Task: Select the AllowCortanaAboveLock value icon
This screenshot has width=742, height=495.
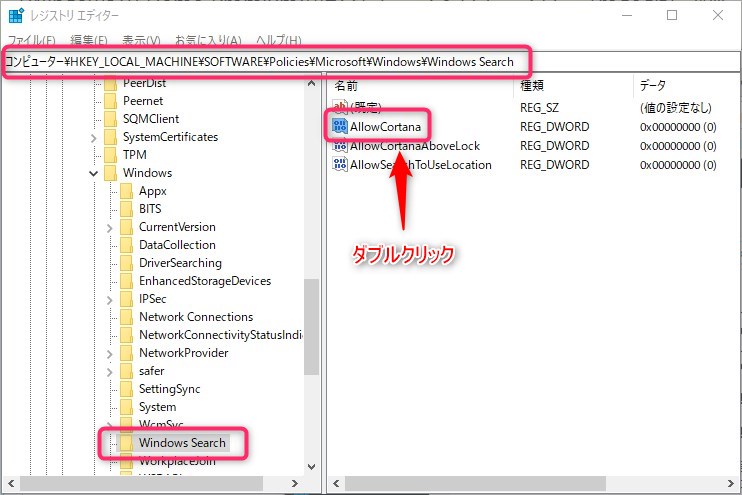Action: (x=340, y=146)
